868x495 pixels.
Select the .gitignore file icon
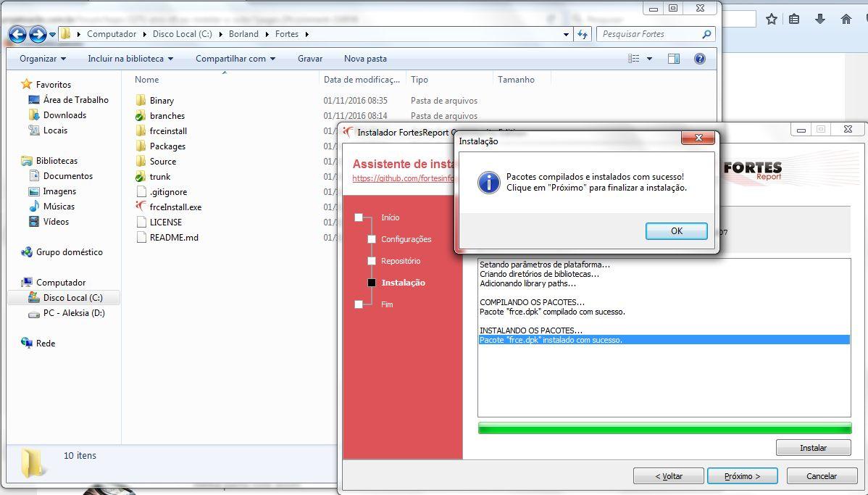click(141, 191)
